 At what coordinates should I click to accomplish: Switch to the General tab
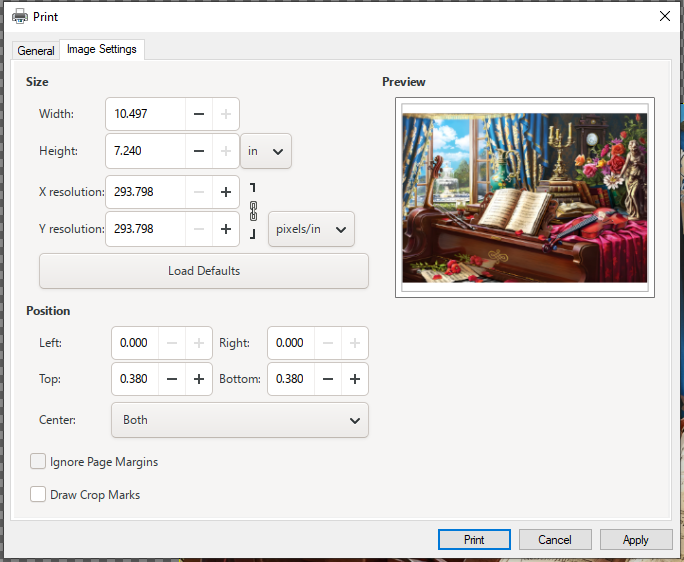pyautogui.click(x=36, y=50)
